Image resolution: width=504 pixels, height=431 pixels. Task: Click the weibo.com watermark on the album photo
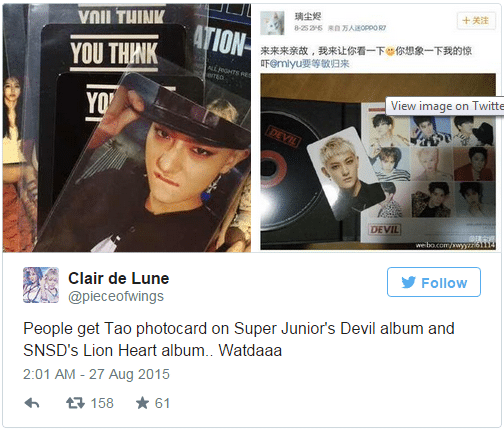(455, 245)
